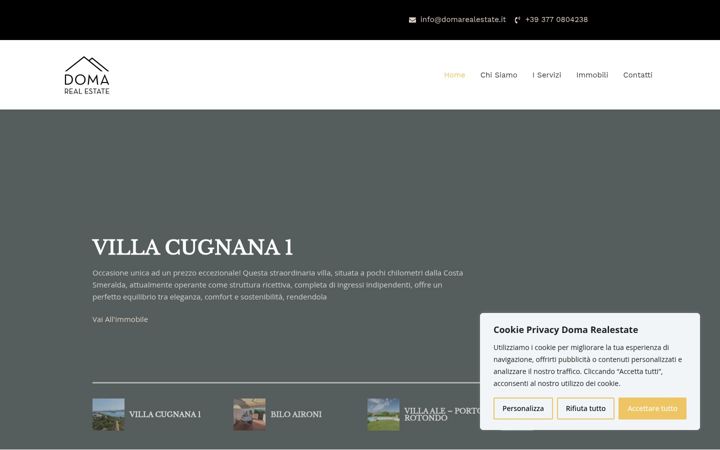
Task: Click the Rifiuta tutto cookie button
Action: (x=585, y=408)
